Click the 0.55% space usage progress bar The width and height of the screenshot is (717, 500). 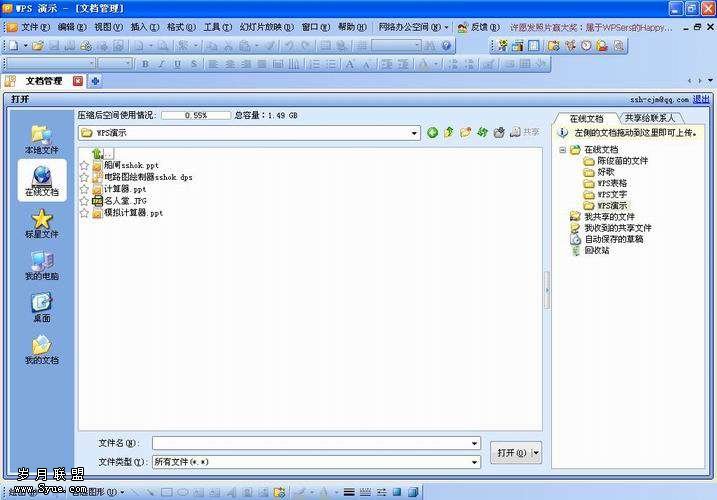click(x=196, y=115)
